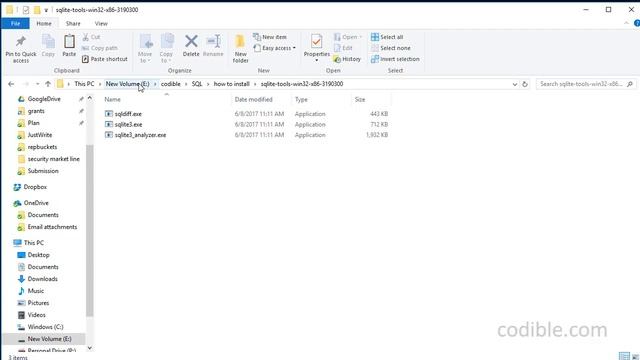This screenshot has width=640, height=360.
Task: Switch to the View ribbon tab
Action: click(101, 24)
